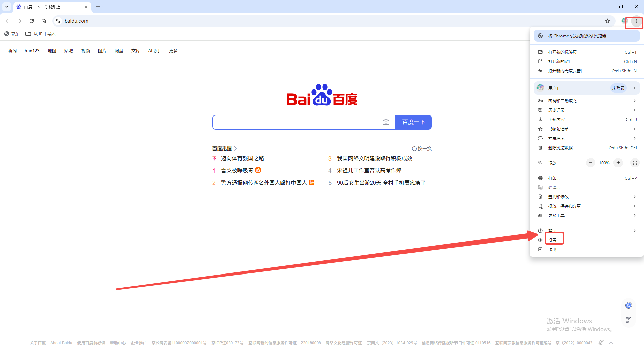The width and height of the screenshot is (644, 349).
Task: Open the 新闻 navigation link
Action: [x=12, y=51]
